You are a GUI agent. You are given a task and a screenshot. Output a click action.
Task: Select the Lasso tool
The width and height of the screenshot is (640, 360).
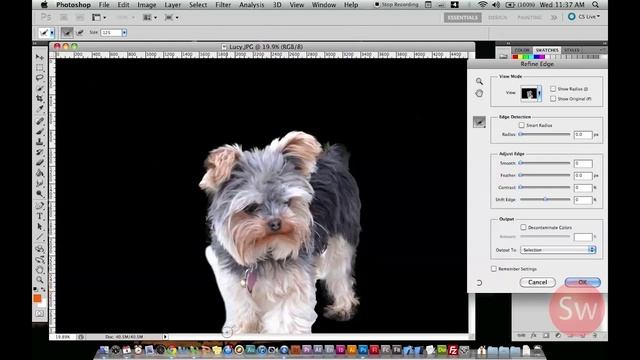(40, 78)
